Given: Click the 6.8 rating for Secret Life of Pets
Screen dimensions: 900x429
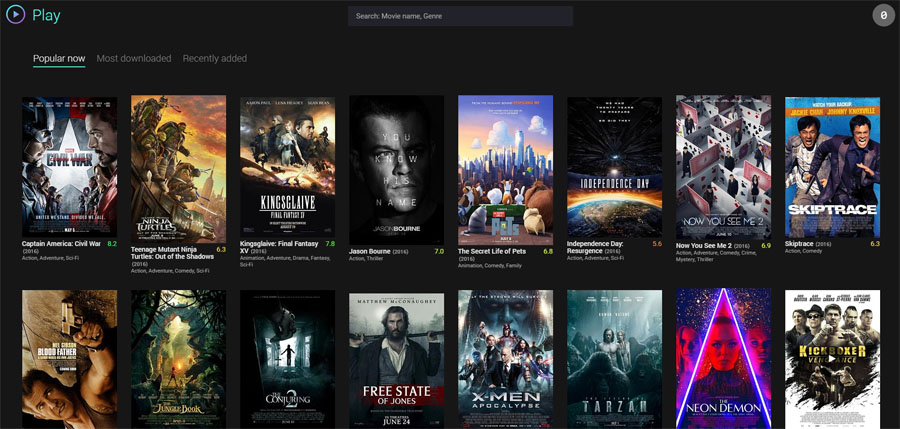Looking at the screenshot, I should point(548,252).
